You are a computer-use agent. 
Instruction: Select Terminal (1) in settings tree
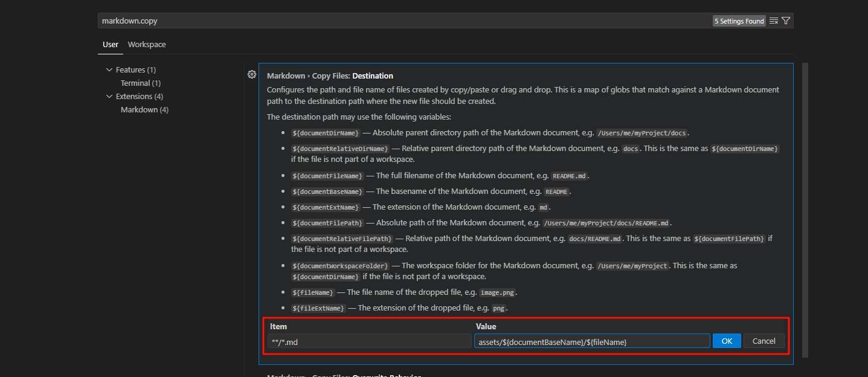[x=141, y=83]
